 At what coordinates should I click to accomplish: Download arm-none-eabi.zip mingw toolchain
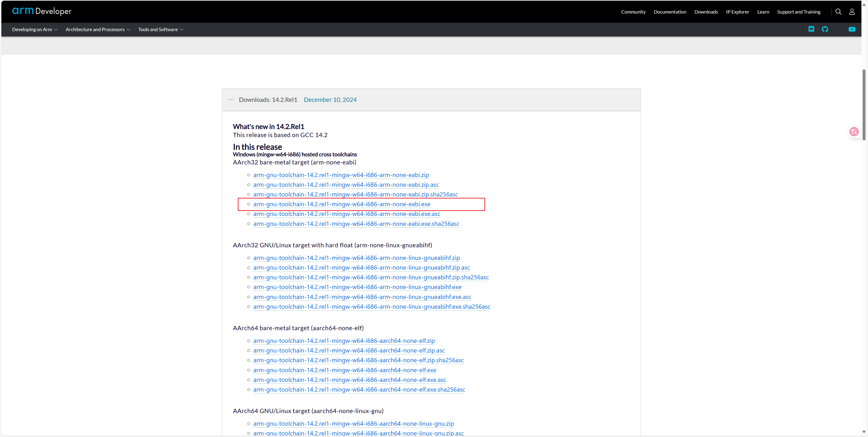point(341,175)
